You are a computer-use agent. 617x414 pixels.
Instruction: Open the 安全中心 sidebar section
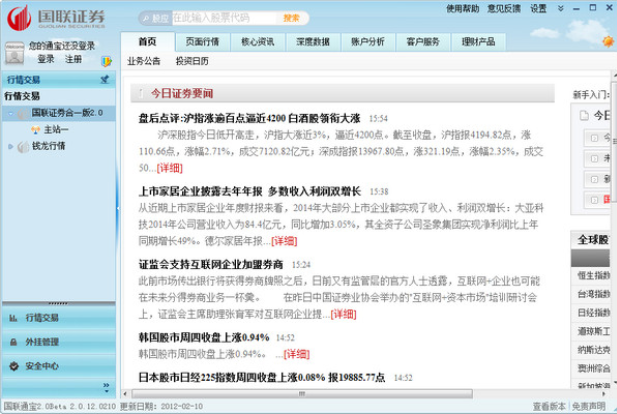pos(59,366)
